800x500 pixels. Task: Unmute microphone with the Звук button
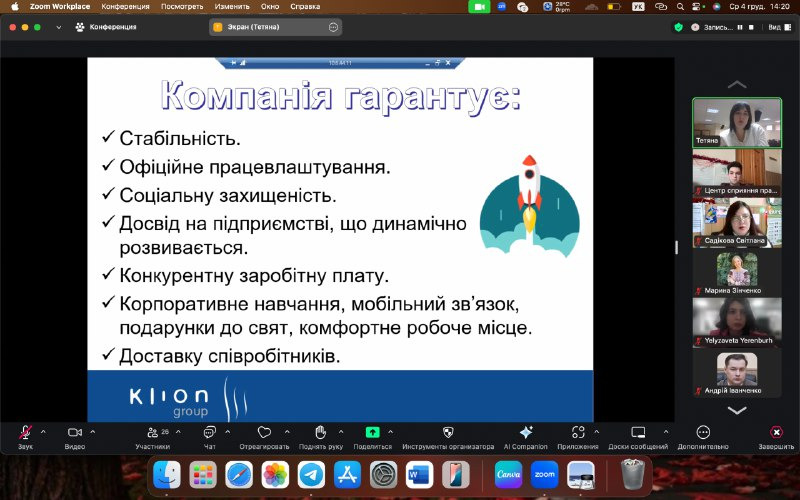point(25,434)
